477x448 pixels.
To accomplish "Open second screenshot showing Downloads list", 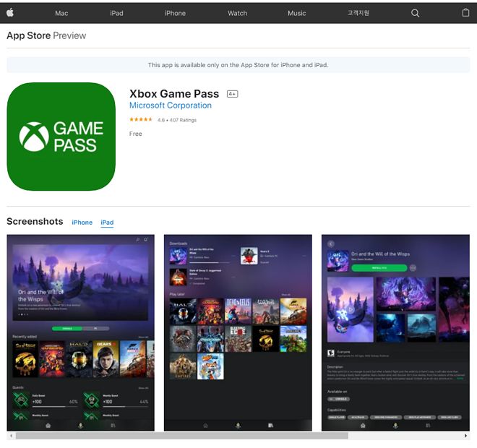I will tap(238, 332).
